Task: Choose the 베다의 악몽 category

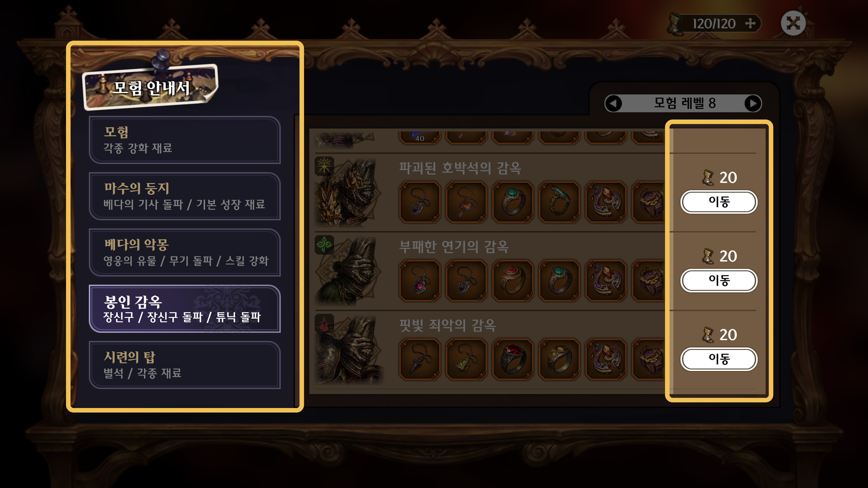Action: [x=185, y=253]
